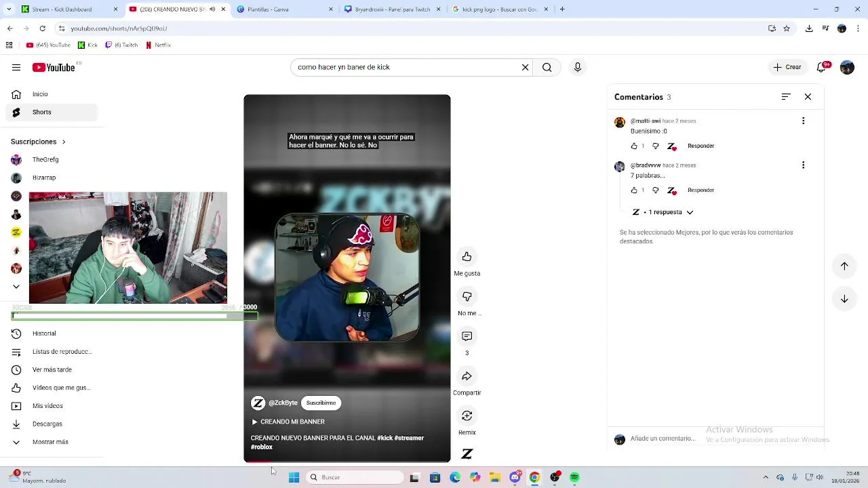The height and width of the screenshot is (488, 868).
Task: Select Inicio in the sidebar
Action: (x=52, y=94)
